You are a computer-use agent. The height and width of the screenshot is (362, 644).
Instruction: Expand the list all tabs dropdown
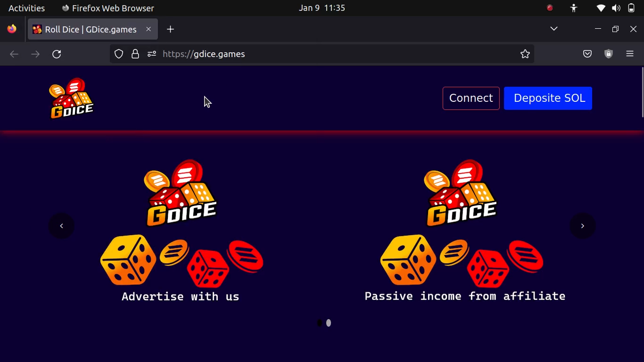coord(554,29)
